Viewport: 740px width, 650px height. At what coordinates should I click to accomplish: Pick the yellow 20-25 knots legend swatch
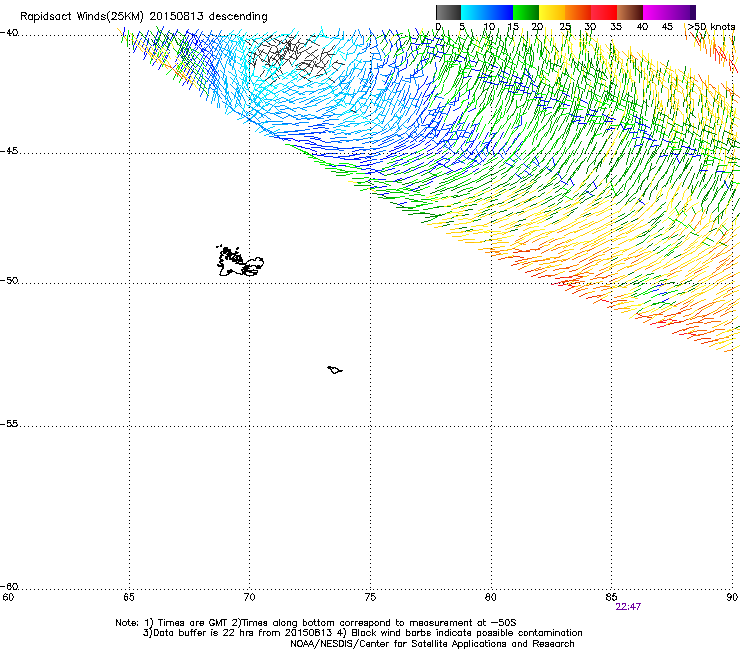coord(552,12)
